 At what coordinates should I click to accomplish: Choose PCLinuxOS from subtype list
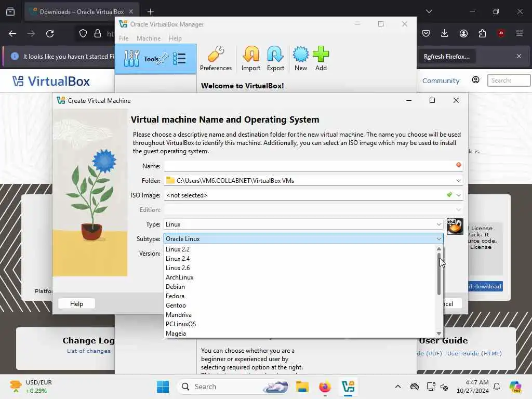click(x=300, y=324)
